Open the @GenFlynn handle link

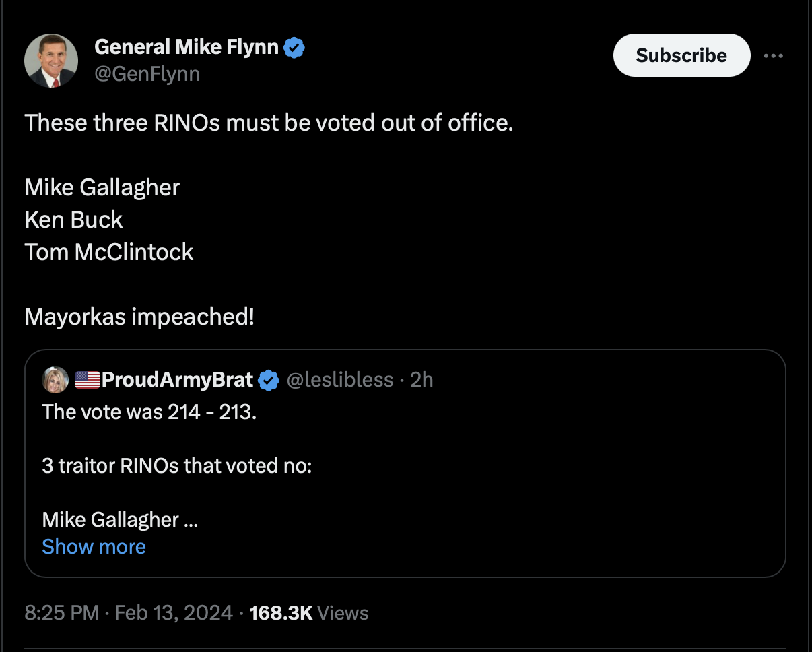[x=147, y=73]
